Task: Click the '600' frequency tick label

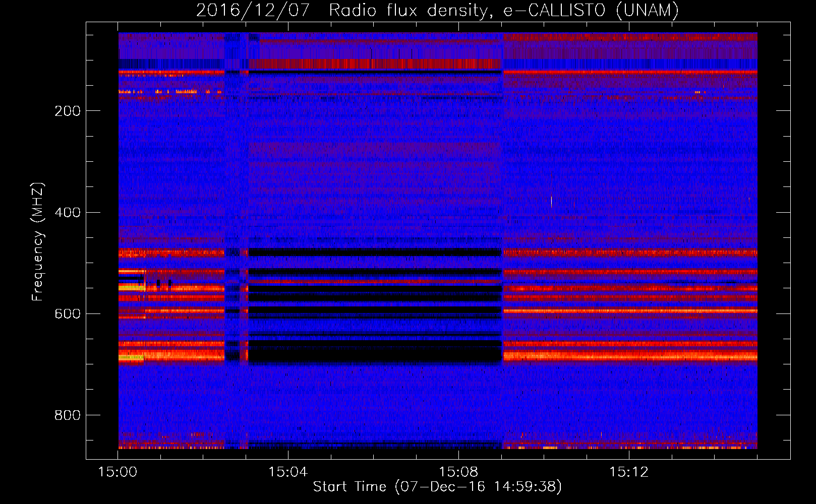Action: [68, 313]
